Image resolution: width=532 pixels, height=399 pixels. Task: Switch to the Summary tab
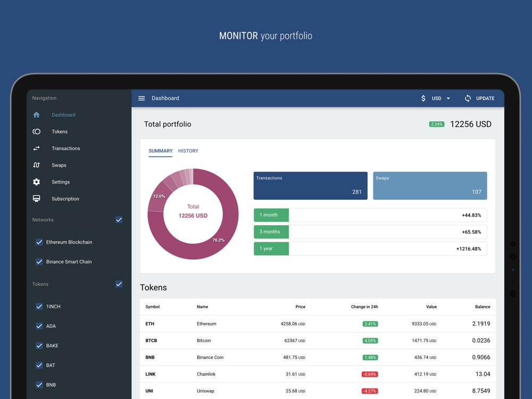tap(161, 151)
